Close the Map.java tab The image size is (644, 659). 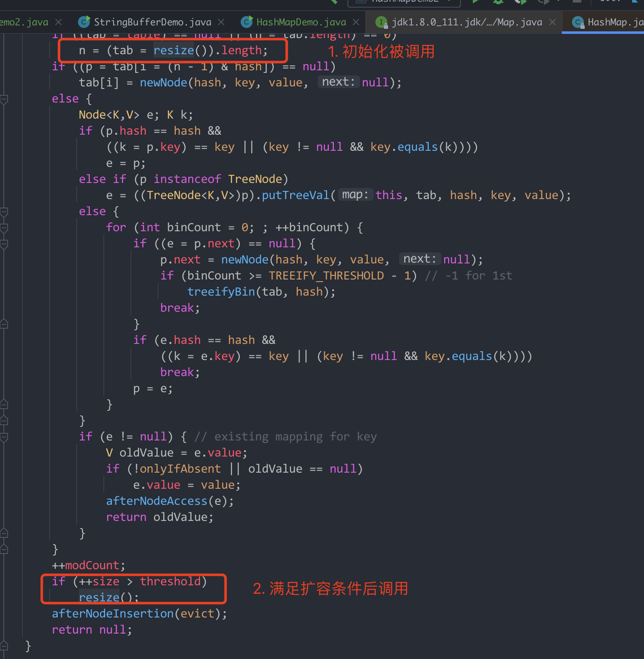click(552, 22)
